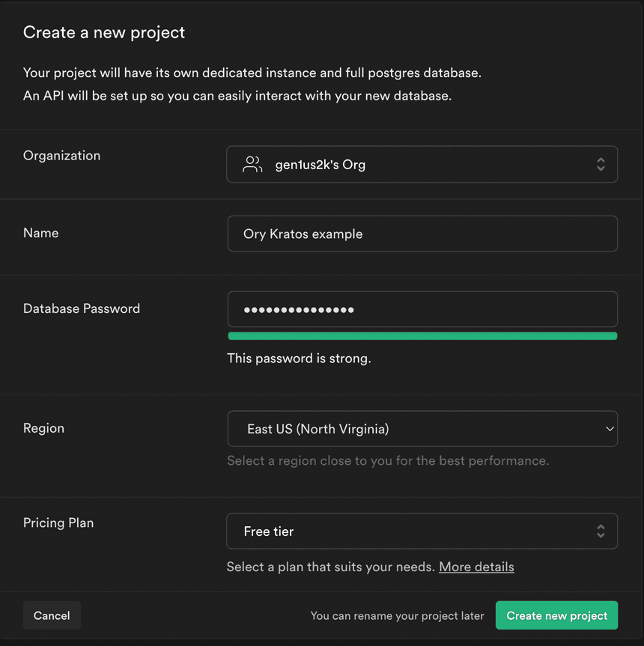Click the Region field label
This screenshot has width=644, height=646.
[x=43, y=428]
